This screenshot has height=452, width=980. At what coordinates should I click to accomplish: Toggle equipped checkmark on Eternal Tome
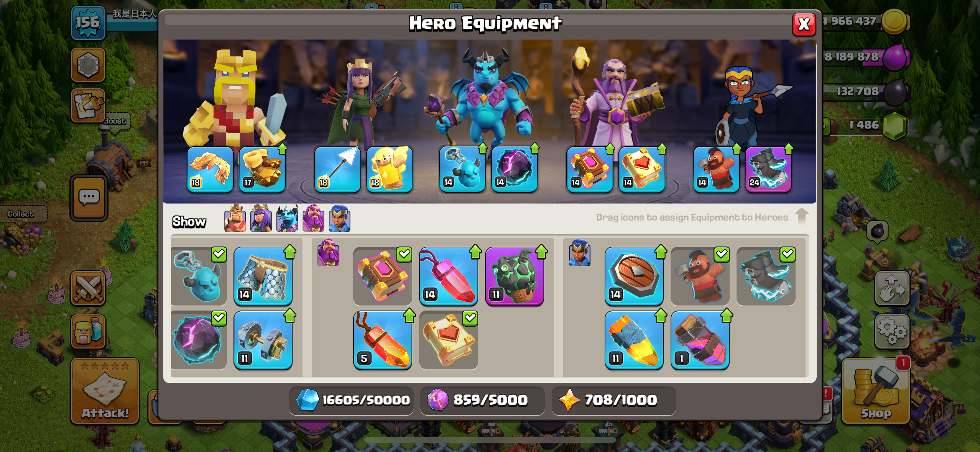pos(404,254)
